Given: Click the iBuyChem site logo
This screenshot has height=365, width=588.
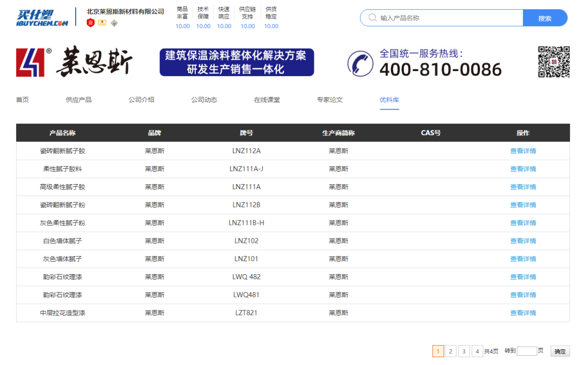Looking at the screenshot, I should tap(42, 18).
